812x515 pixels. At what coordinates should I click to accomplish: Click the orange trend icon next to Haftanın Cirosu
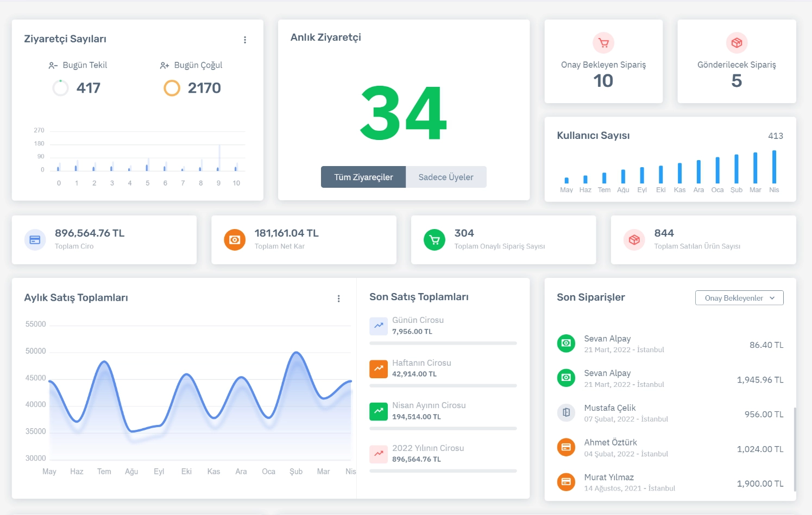click(x=379, y=368)
